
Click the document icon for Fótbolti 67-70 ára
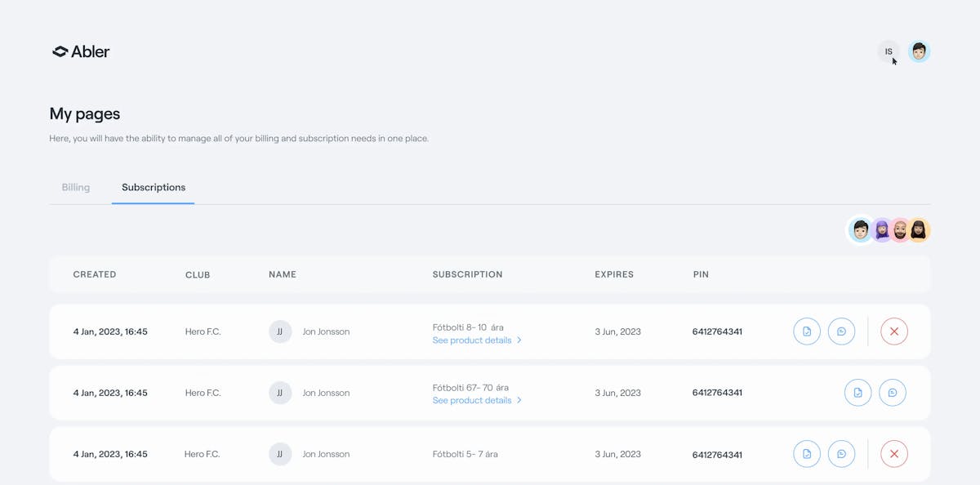pyautogui.click(x=857, y=393)
